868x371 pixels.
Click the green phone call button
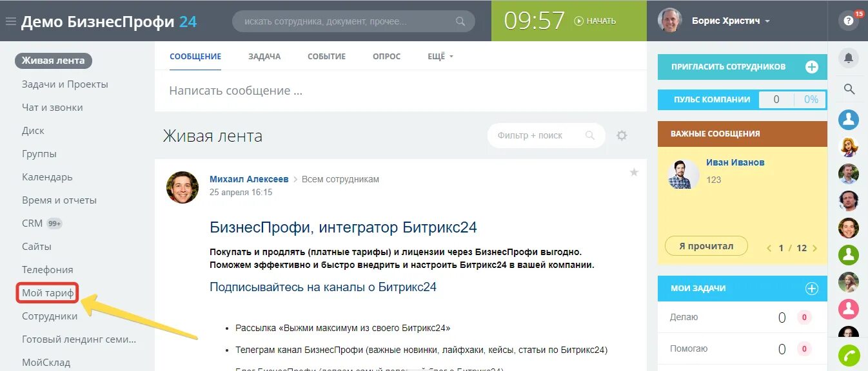click(849, 356)
